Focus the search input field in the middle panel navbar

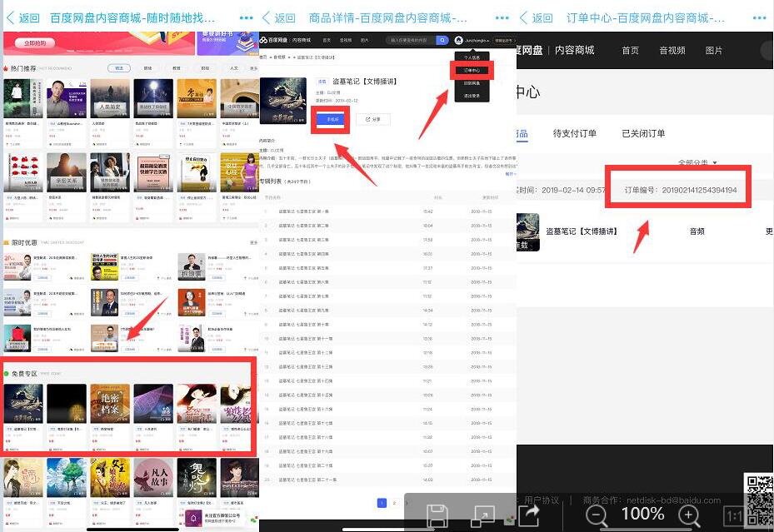(411, 40)
